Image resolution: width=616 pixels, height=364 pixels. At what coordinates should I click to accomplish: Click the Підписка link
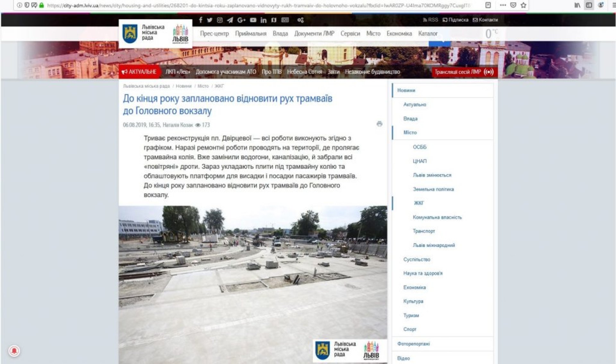455,20
